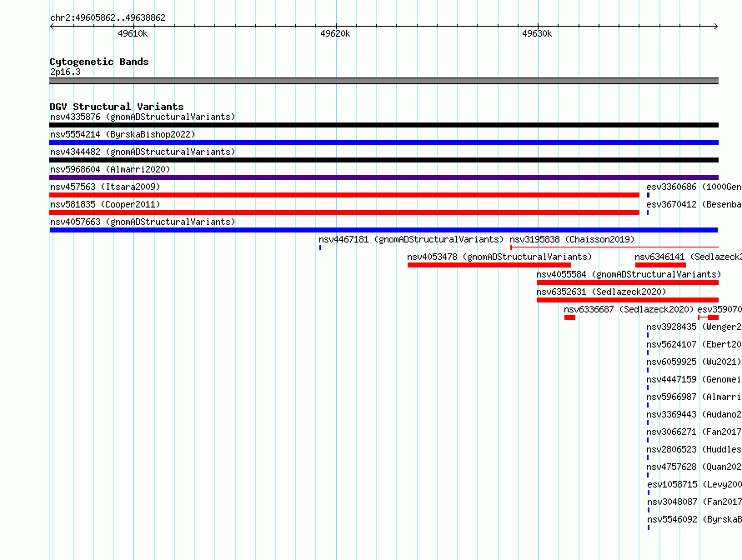Open variant label nsv6352631 (Sedlazeck2020)
This screenshot has width=742, height=560.
click(x=601, y=292)
